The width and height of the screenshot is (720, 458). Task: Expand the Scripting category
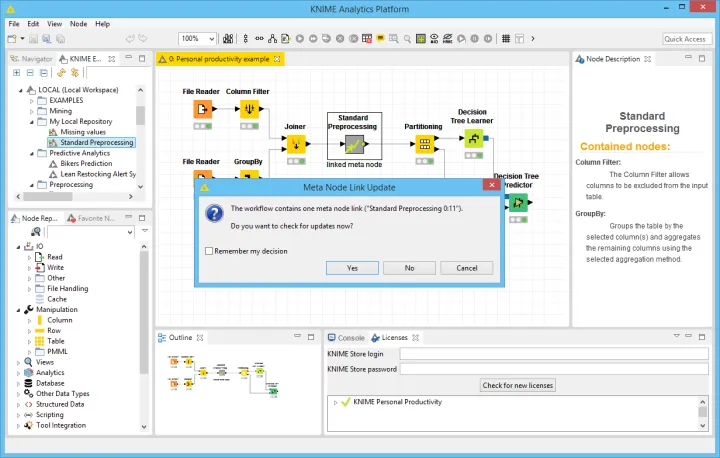(x=18, y=415)
